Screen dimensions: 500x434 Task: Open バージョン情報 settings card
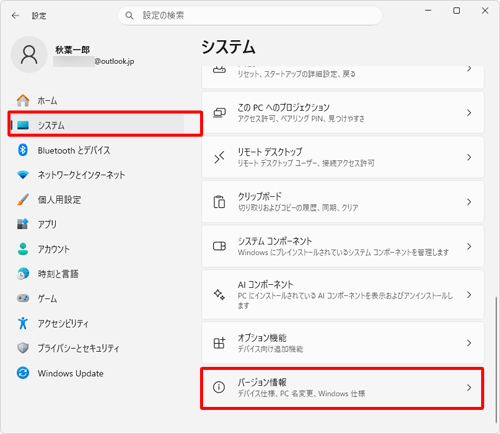click(343, 387)
